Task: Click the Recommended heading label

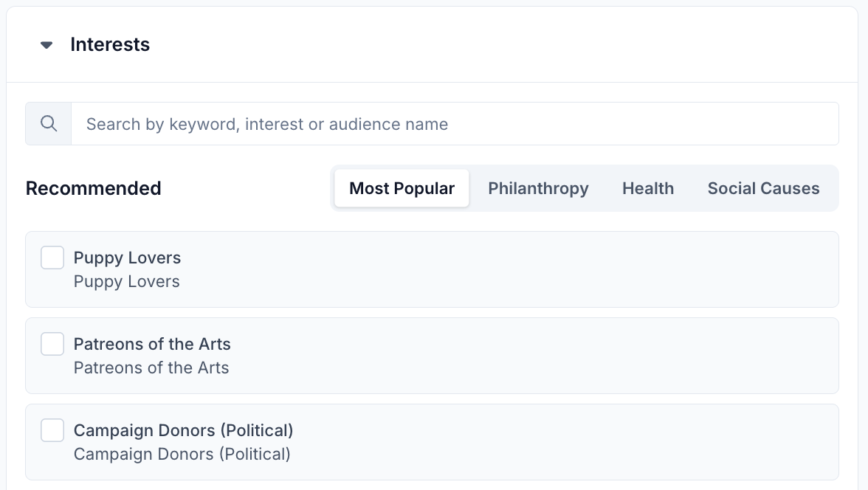Action: pos(93,188)
